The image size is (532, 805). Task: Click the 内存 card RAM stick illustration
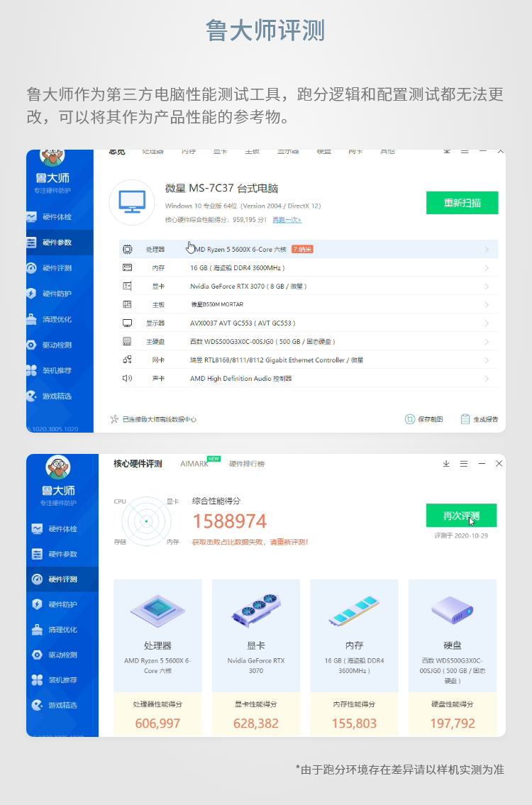[354, 611]
